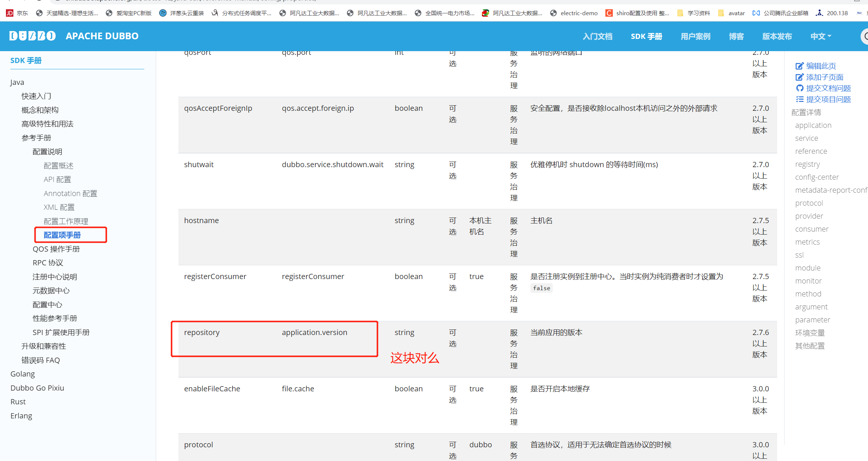The width and height of the screenshot is (868, 461).
Task: Open the 洋葱头云重装 bookmark
Action: (x=182, y=13)
